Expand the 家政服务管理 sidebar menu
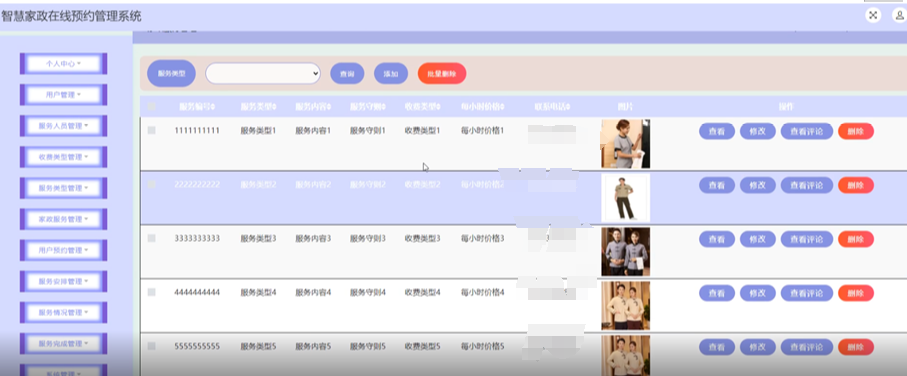 64,219
